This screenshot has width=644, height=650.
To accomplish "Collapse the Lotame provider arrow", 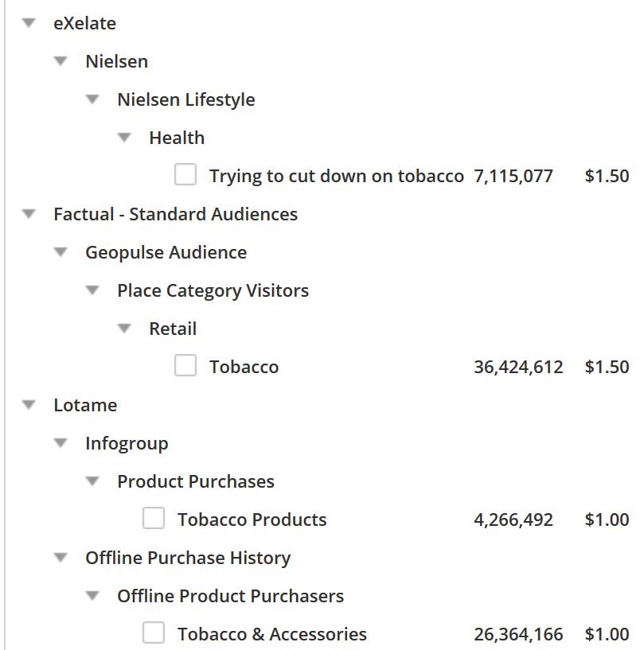I will point(29,405).
